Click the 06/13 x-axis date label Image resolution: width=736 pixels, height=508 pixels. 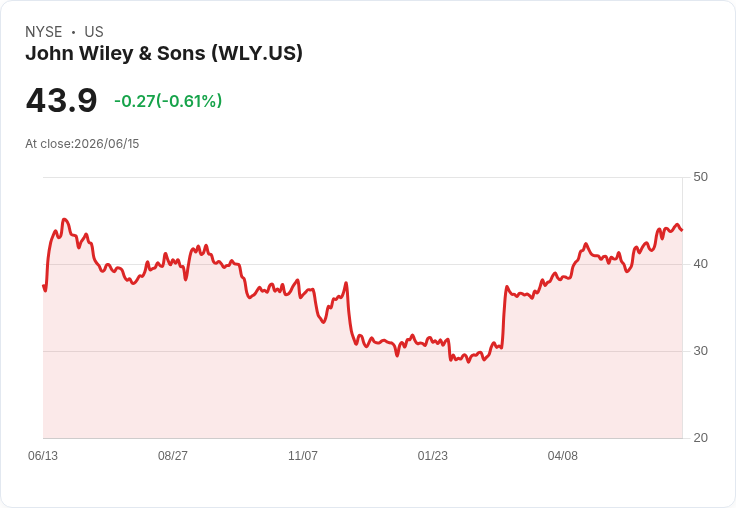click(x=43, y=455)
